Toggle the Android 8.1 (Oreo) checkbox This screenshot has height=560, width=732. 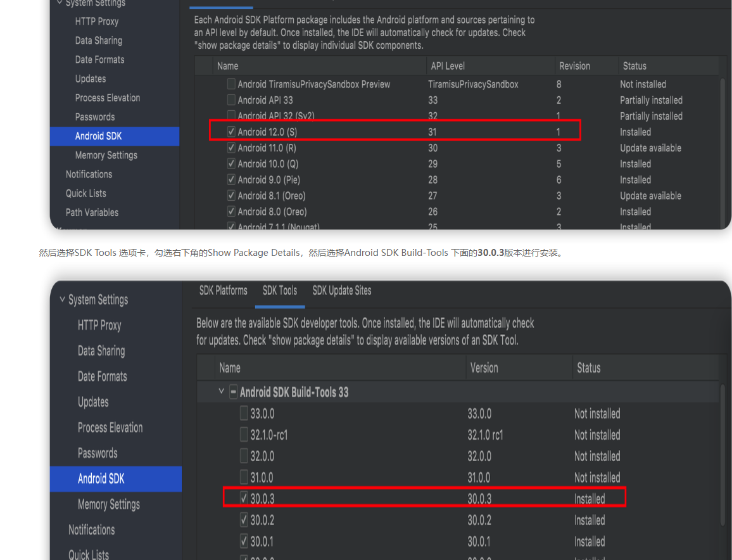click(x=232, y=196)
